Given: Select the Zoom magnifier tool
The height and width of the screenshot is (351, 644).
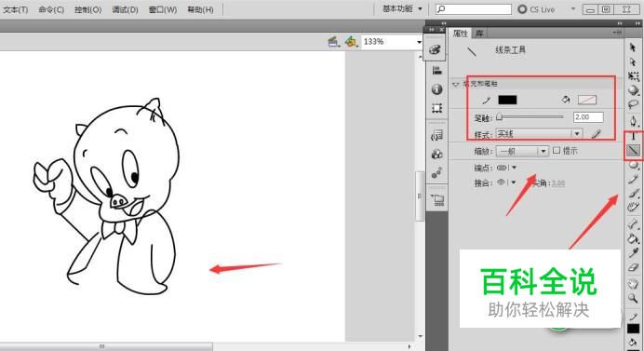Looking at the screenshot, I should click(634, 298).
